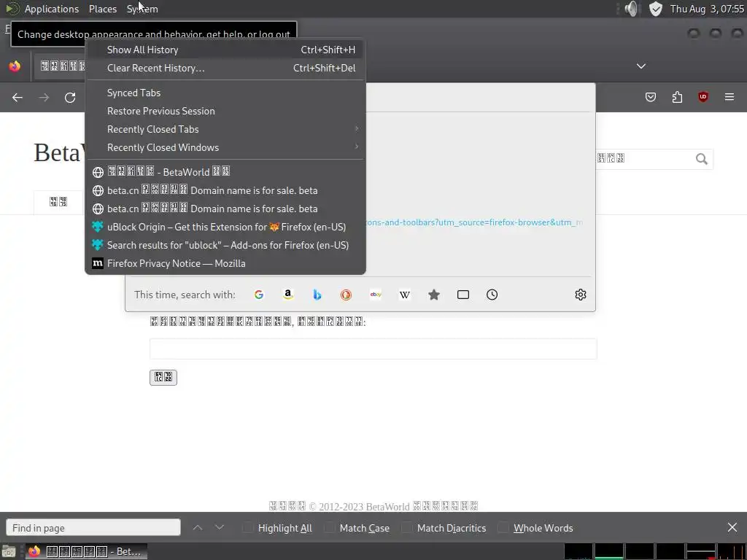Click the first tab under BetaWorld logo
This screenshot has height=560, width=747.
point(58,202)
